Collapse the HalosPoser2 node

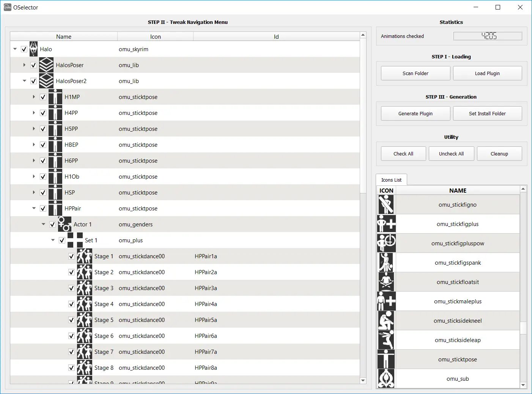[x=24, y=81]
